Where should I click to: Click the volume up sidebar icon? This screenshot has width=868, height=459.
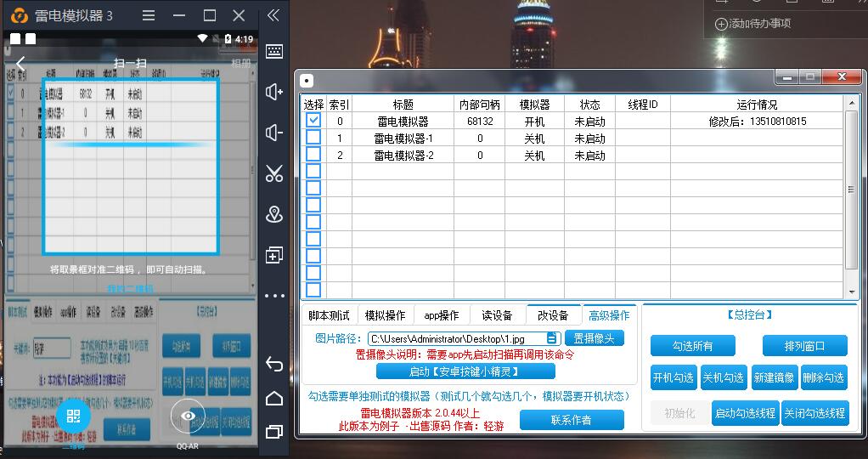pyautogui.click(x=274, y=92)
